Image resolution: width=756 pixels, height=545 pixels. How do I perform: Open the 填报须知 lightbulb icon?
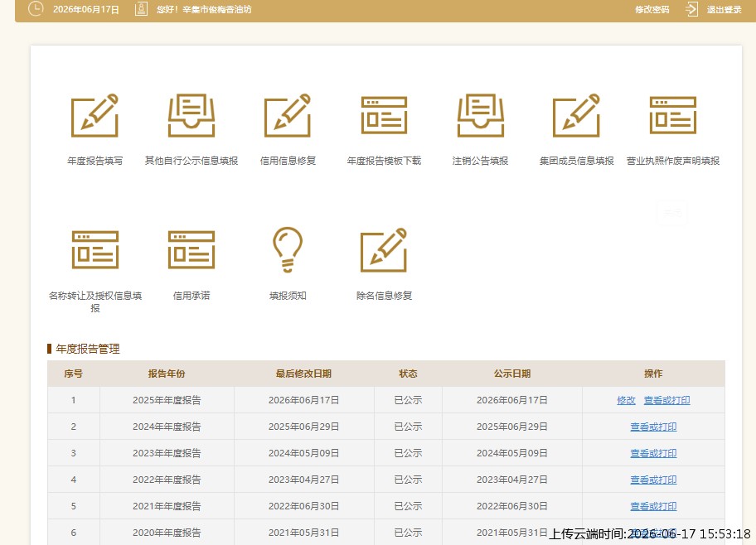point(288,249)
